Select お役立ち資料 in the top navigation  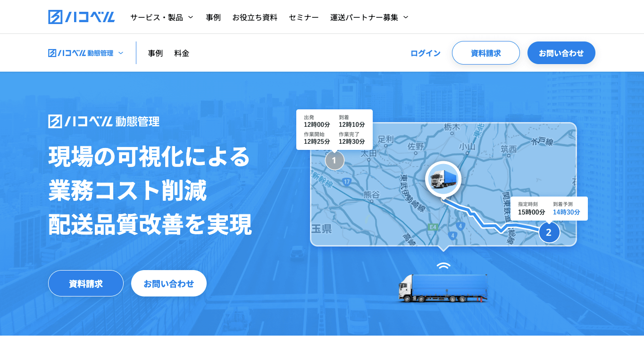[255, 16]
